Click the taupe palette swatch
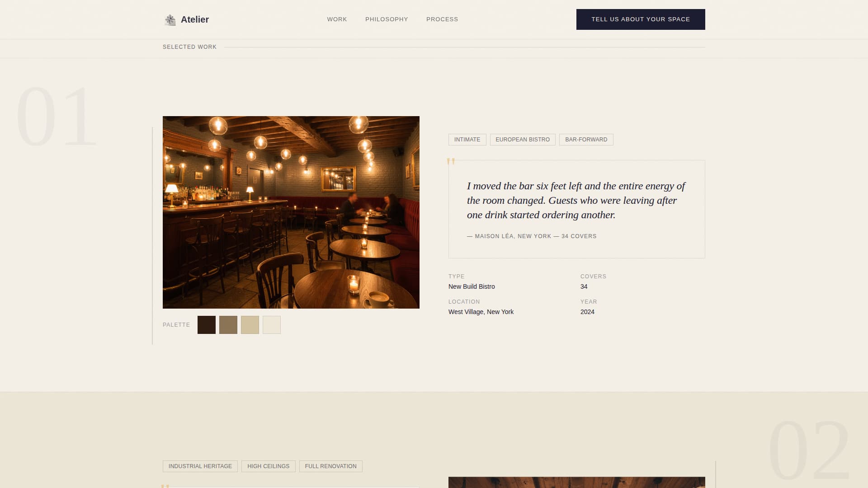Viewport: 868px width, 488px height. pos(228,324)
